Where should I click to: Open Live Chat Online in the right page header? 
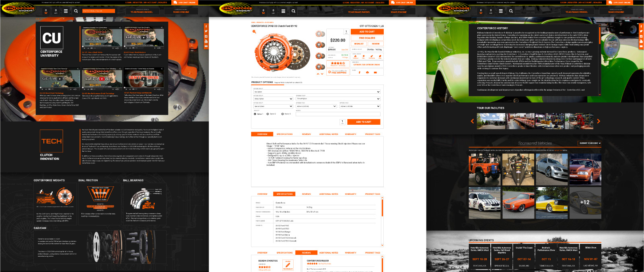[619, 2]
